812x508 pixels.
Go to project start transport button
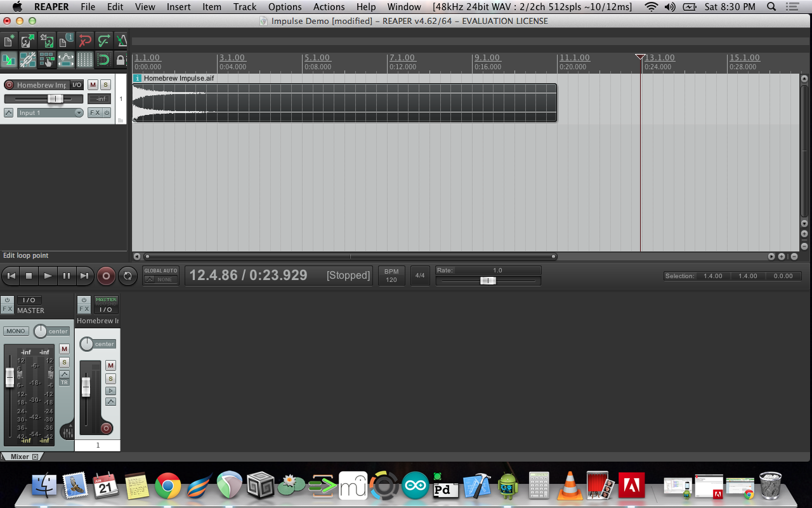[x=11, y=276]
